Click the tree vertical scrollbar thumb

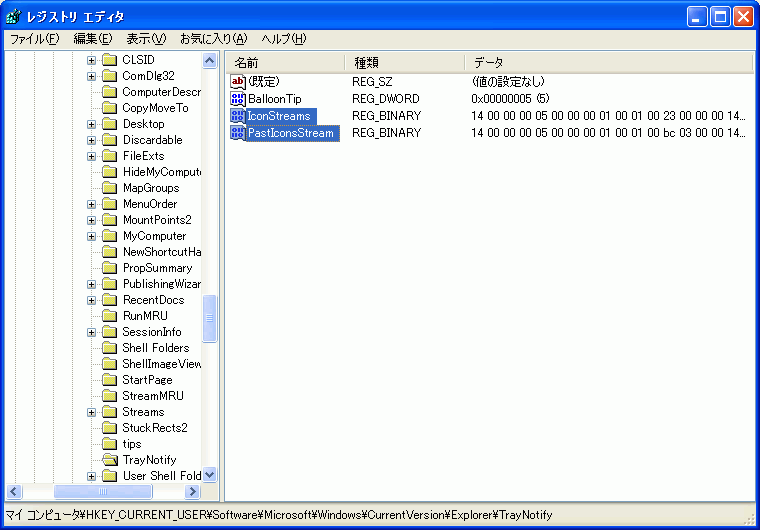click(x=209, y=318)
